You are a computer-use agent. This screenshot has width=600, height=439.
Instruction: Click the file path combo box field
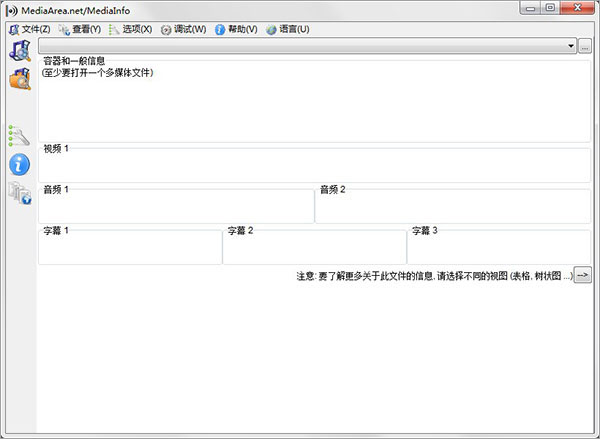307,46
